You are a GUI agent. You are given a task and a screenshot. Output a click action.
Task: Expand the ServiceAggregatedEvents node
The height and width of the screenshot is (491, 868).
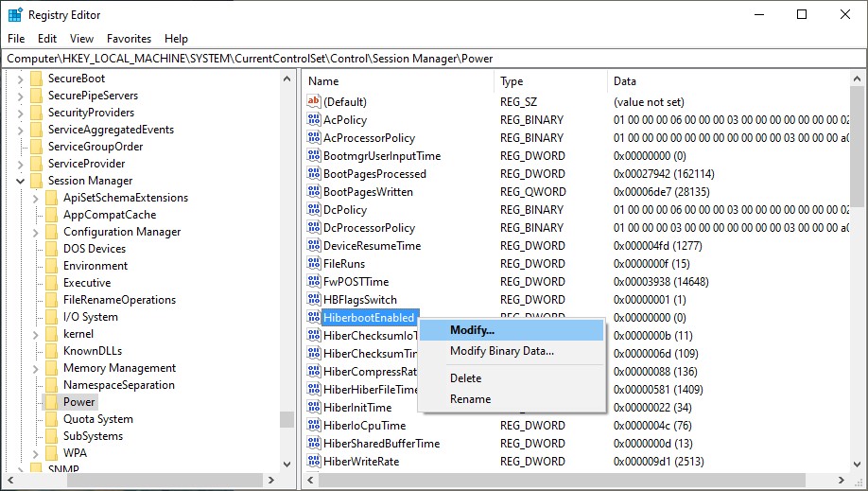pyautogui.click(x=21, y=130)
